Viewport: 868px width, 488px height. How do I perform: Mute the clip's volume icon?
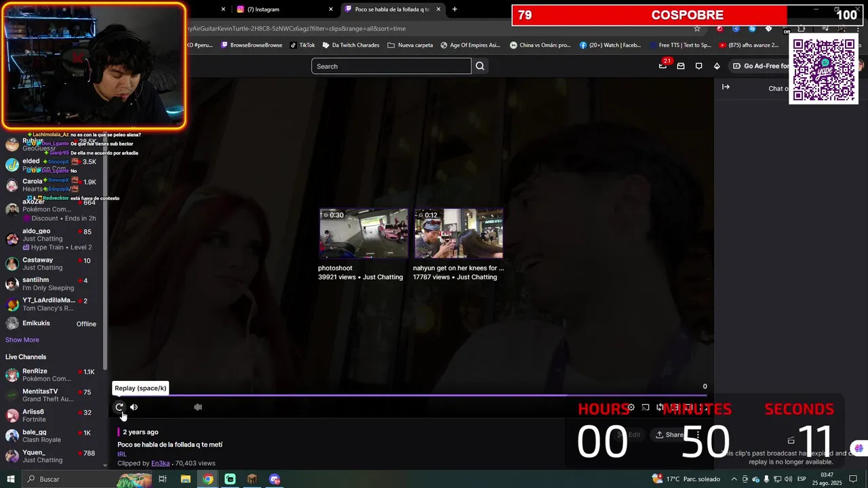click(134, 407)
